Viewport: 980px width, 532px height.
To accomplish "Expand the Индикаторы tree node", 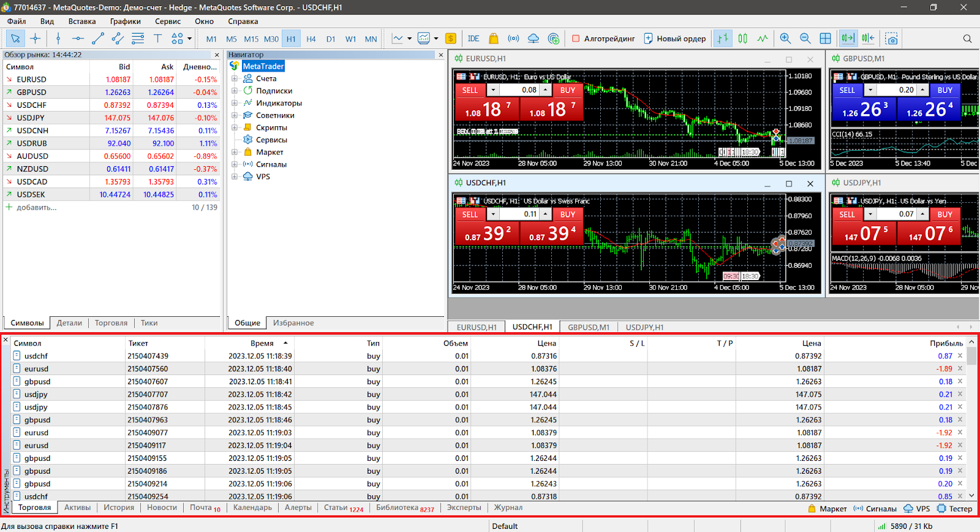I will coord(235,103).
